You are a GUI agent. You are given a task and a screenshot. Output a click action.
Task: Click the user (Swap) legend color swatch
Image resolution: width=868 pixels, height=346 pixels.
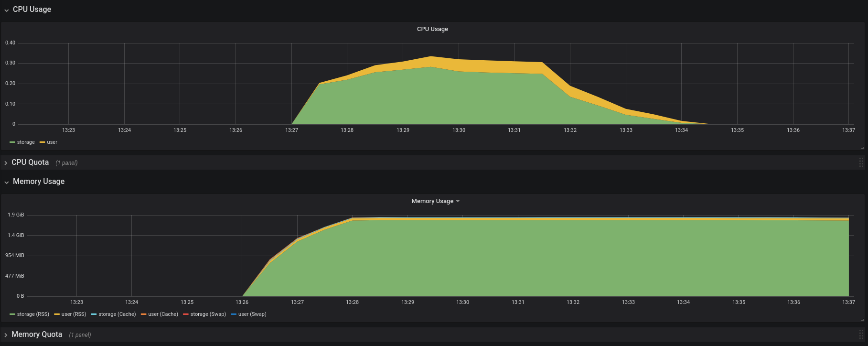pos(234,314)
